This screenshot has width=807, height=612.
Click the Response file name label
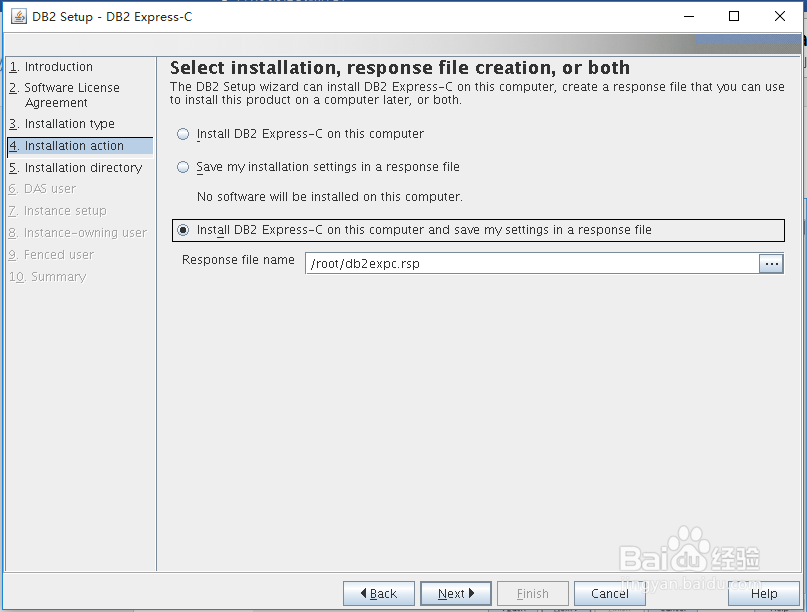coord(238,260)
